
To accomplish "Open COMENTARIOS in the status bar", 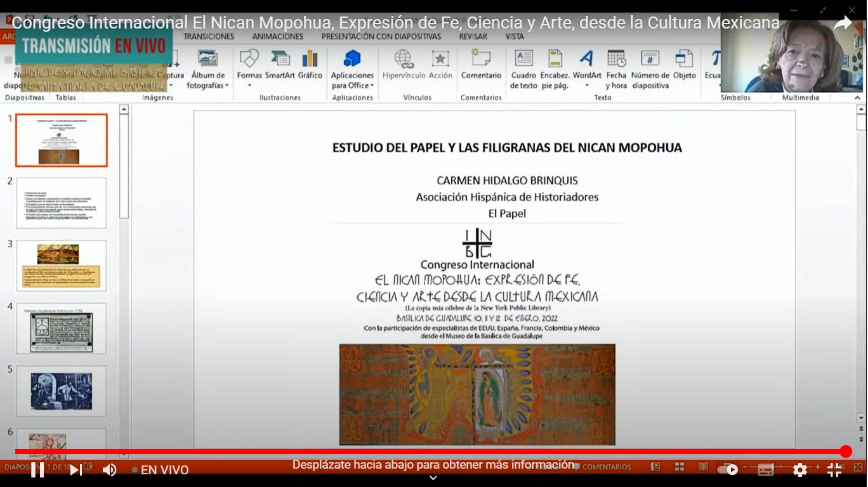I will click(x=602, y=467).
